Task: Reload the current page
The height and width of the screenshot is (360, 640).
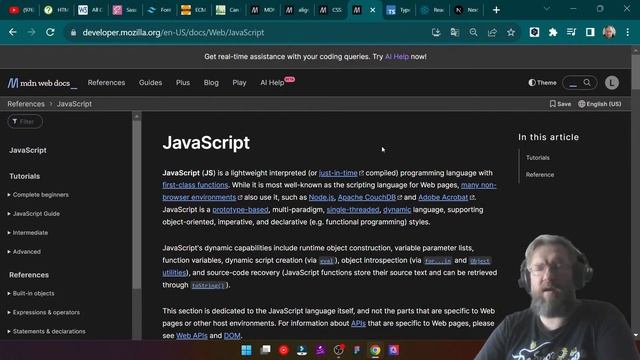Action: [50, 32]
